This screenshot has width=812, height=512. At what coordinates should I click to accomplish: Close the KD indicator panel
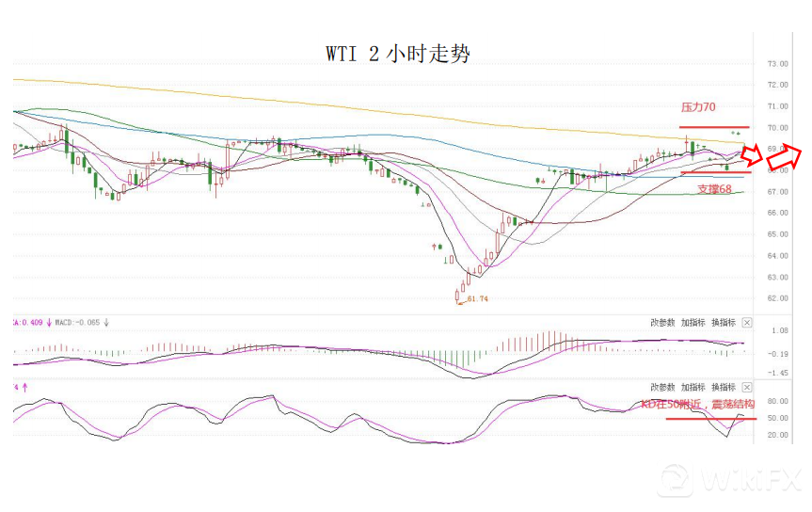tap(747, 387)
